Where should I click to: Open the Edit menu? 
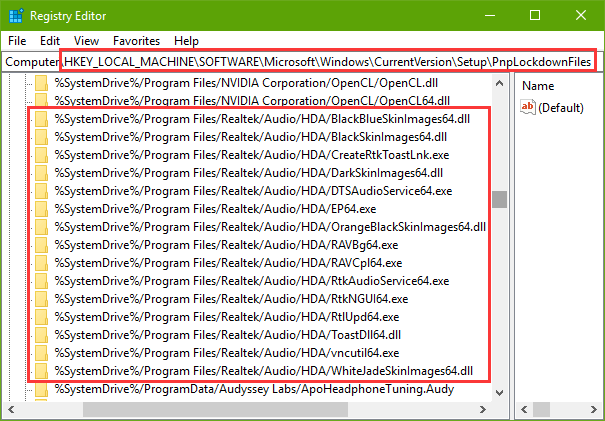[x=50, y=41]
